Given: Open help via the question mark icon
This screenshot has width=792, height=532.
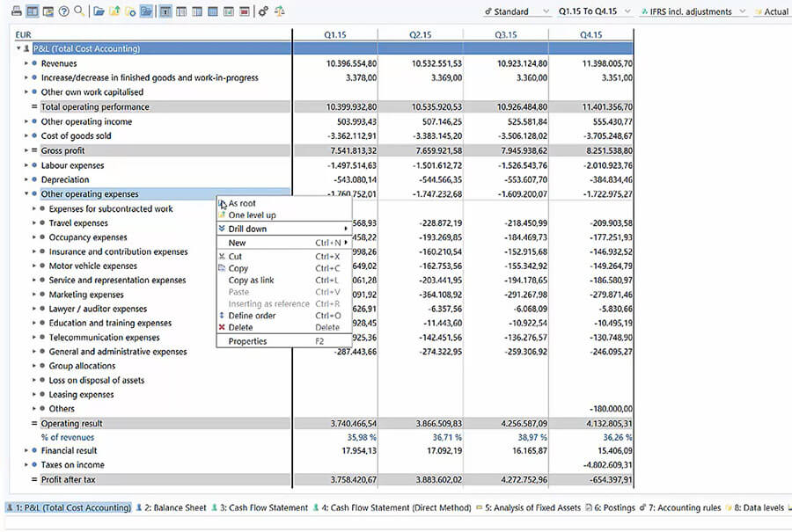Looking at the screenshot, I should (x=63, y=11).
